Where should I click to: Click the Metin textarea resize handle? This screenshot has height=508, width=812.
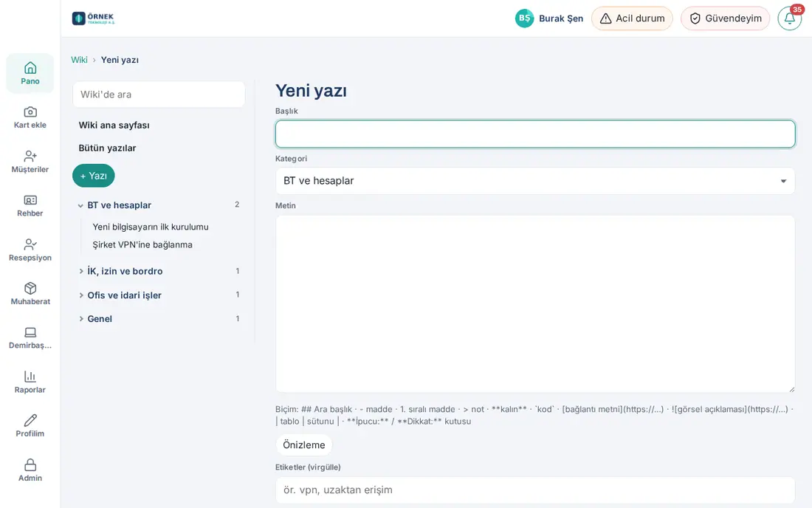(791, 389)
